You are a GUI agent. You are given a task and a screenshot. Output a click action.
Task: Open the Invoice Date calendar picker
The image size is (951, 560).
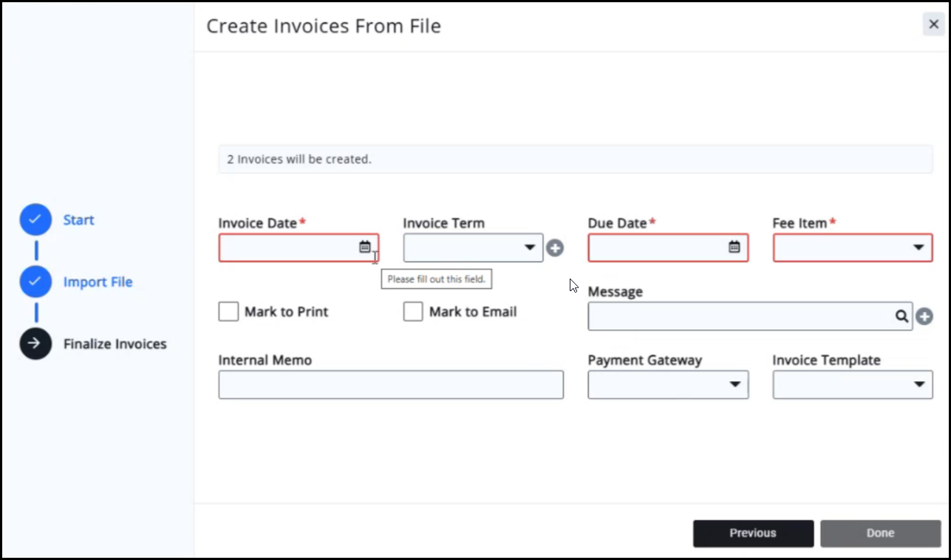(x=364, y=247)
